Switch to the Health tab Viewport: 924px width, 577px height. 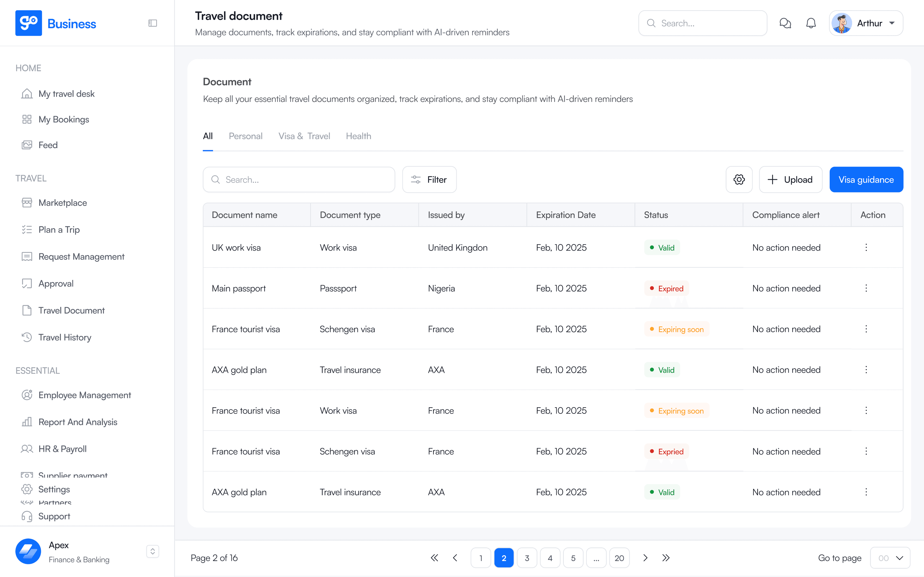(358, 136)
